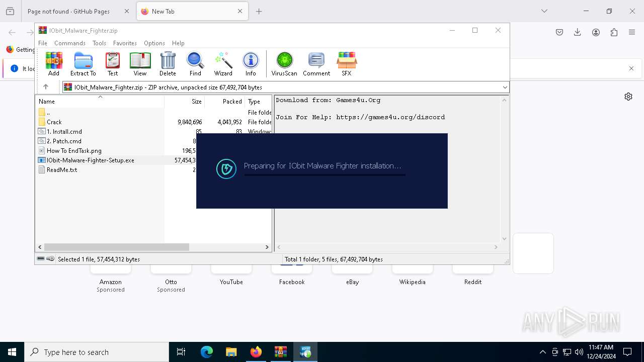The height and width of the screenshot is (362, 644).
Task: Launch the Wizard tool
Action: click(223, 64)
